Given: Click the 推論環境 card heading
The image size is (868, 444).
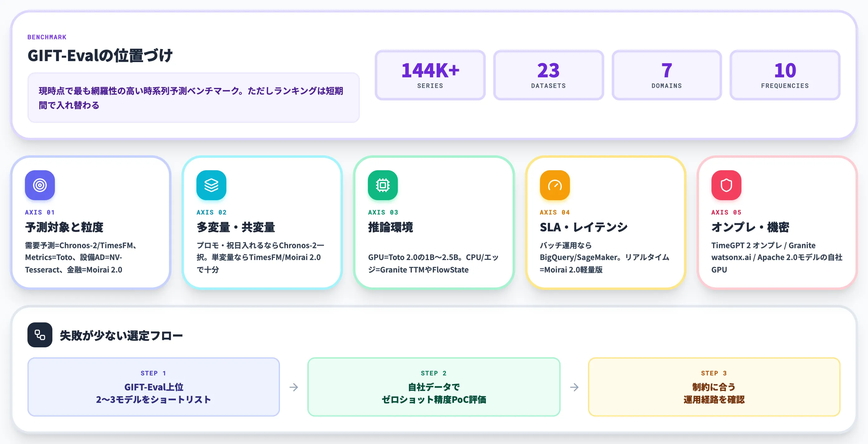Looking at the screenshot, I should (391, 227).
